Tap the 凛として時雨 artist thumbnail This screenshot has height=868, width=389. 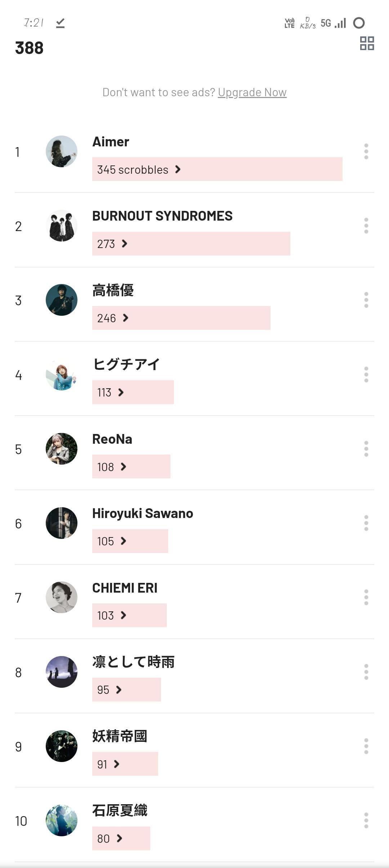(62, 672)
